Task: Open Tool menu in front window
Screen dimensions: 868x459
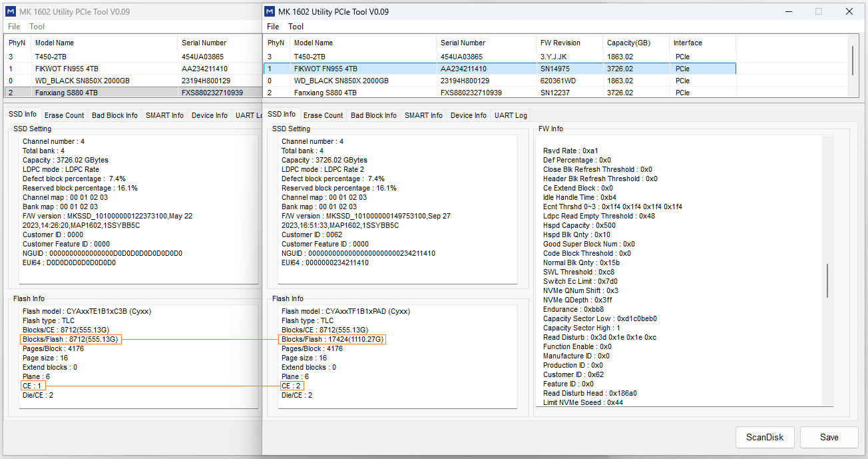Action: (296, 27)
